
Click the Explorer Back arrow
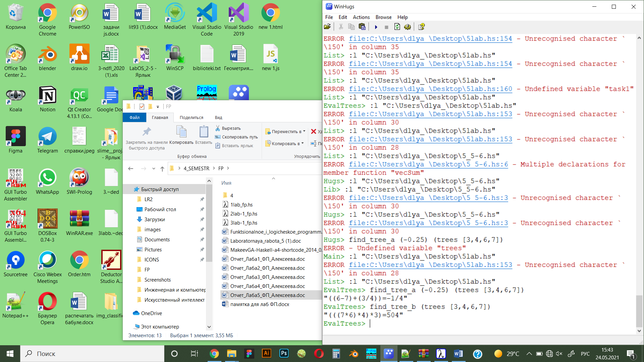[131, 169]
